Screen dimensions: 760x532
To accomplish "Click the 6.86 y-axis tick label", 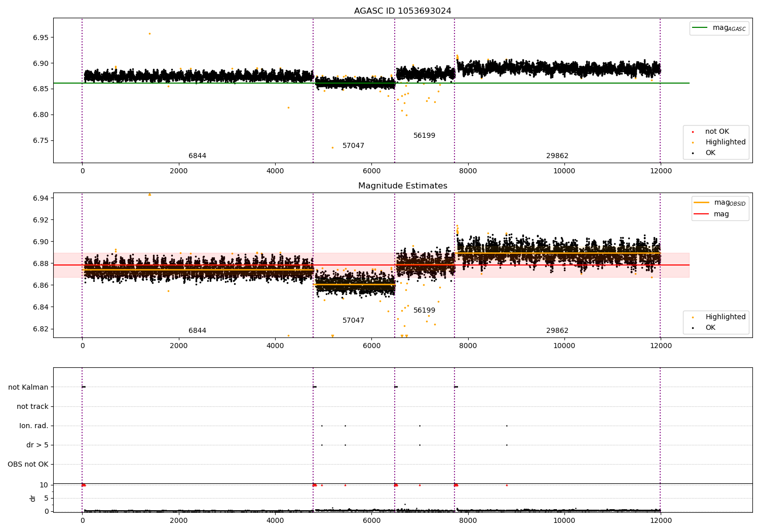I will point(41,285).
